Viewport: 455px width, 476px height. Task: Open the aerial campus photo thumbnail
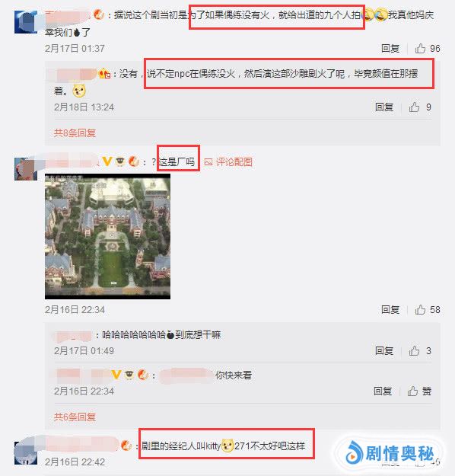coord(108,237)
